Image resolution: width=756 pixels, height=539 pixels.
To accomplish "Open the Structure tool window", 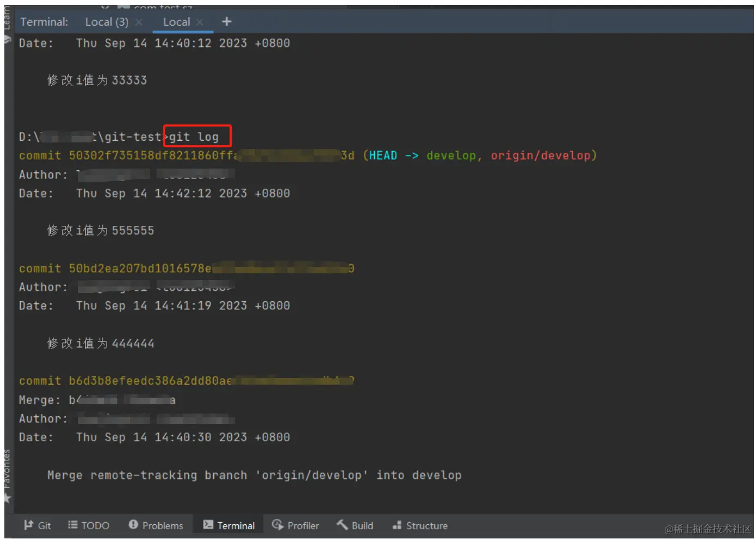I will 420,525.
